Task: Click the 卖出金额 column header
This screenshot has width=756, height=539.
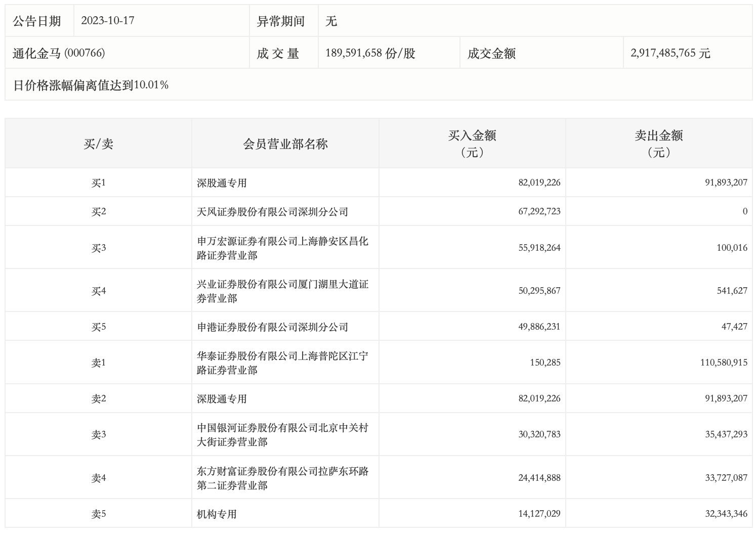Action: tap(658, 144)
